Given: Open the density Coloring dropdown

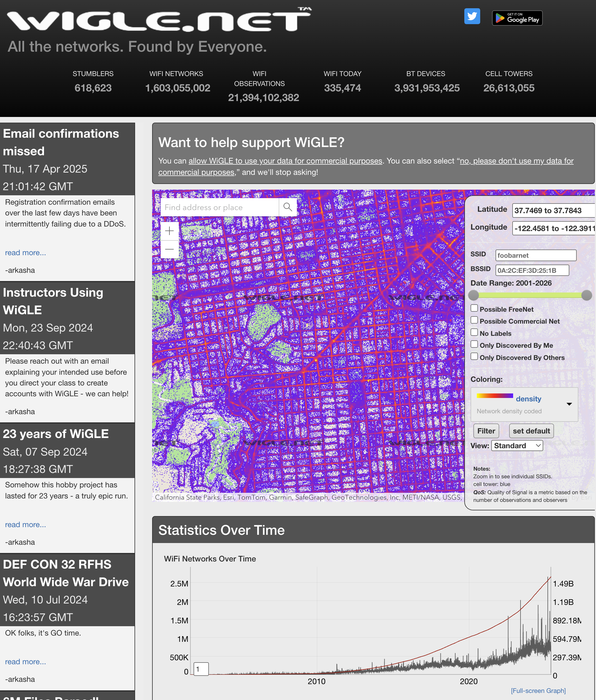Looking at the screenshot, I should [x=524, y=404].
